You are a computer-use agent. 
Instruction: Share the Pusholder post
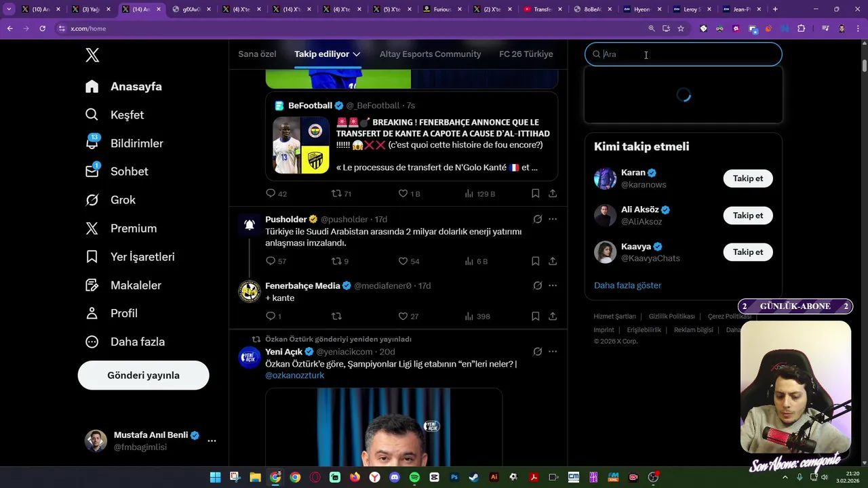click(553, 261)
